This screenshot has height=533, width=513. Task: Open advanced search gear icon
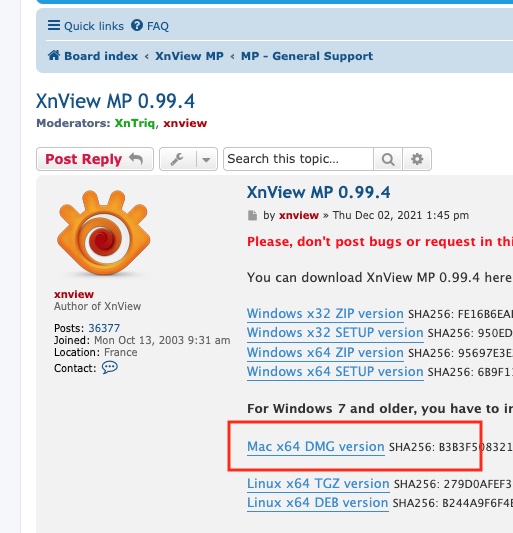coord(417,159)
